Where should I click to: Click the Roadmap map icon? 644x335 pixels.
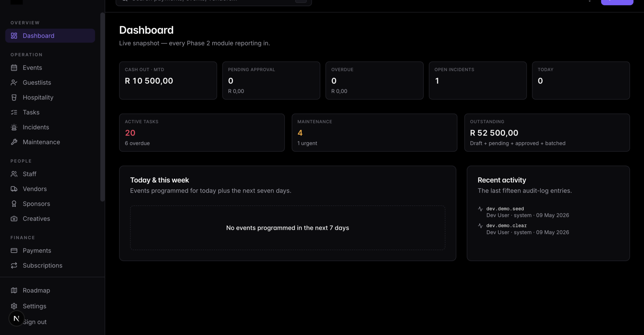(14, 290)
